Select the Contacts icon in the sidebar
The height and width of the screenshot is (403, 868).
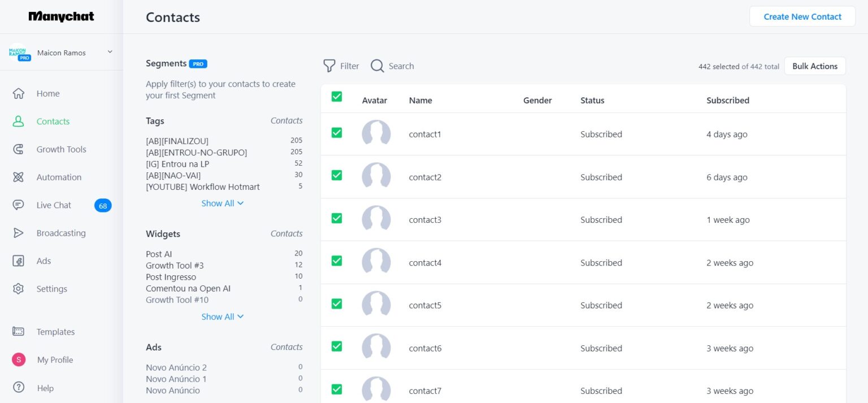pos(53,121)
